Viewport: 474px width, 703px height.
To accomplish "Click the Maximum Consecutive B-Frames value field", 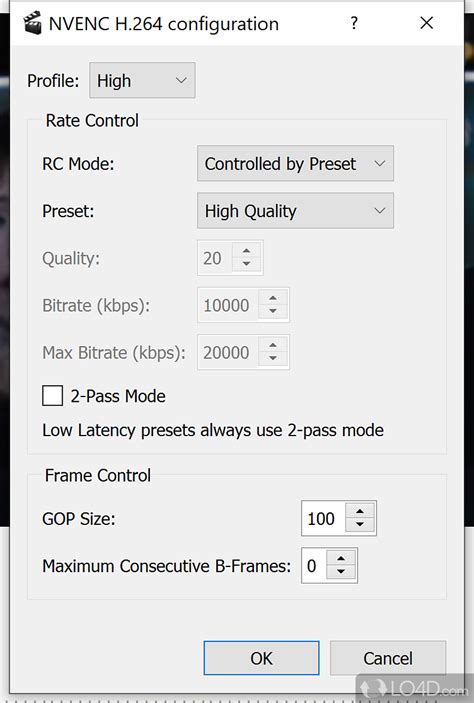I will 314,566.
